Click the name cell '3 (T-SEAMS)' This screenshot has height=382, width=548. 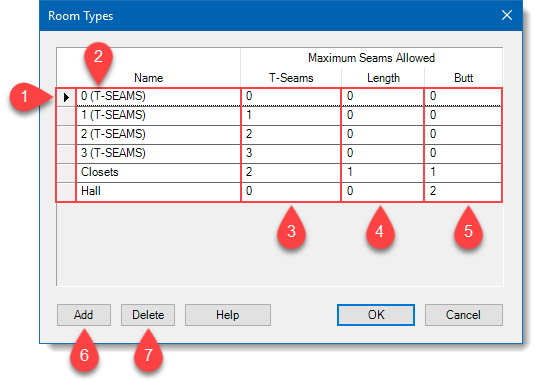point(158,153)
